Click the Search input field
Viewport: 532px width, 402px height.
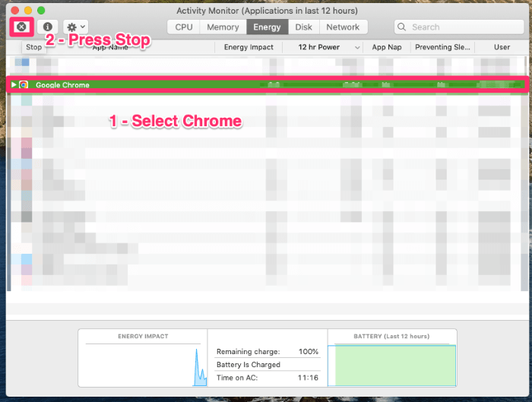[459, 27]
